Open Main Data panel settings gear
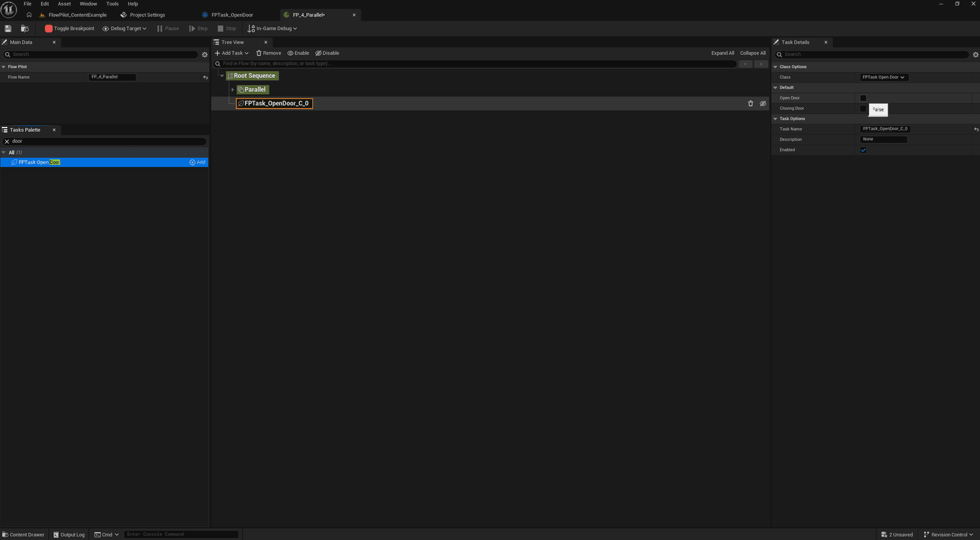980x540 pixels. pyautogui.click(x=205, y=55)
